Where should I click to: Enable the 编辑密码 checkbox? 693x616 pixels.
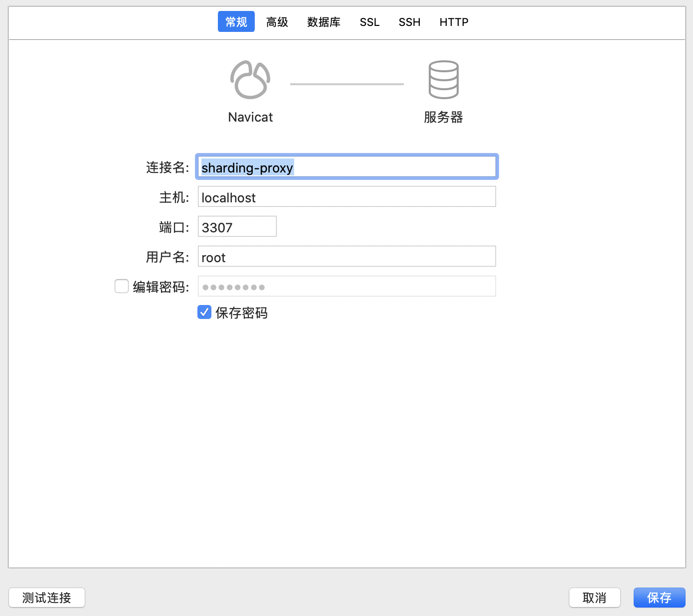122,286
